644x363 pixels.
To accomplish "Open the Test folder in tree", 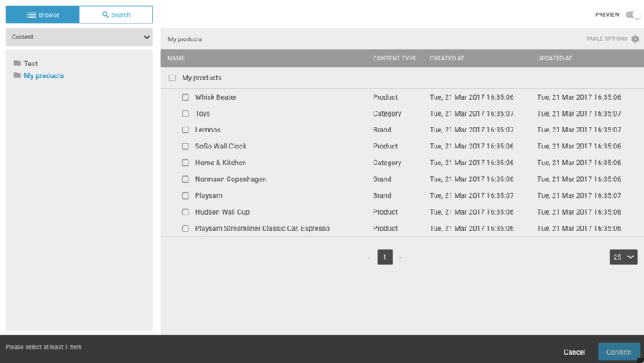I will point(30,64).
